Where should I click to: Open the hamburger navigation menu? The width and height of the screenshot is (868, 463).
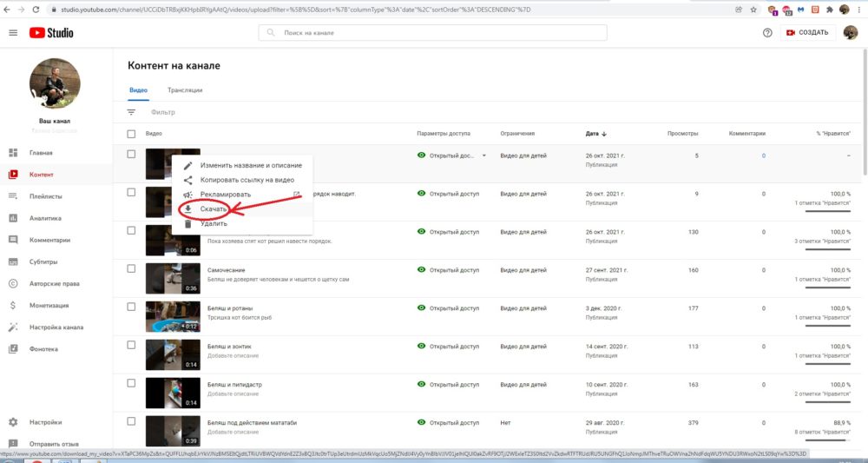(13, 33)
